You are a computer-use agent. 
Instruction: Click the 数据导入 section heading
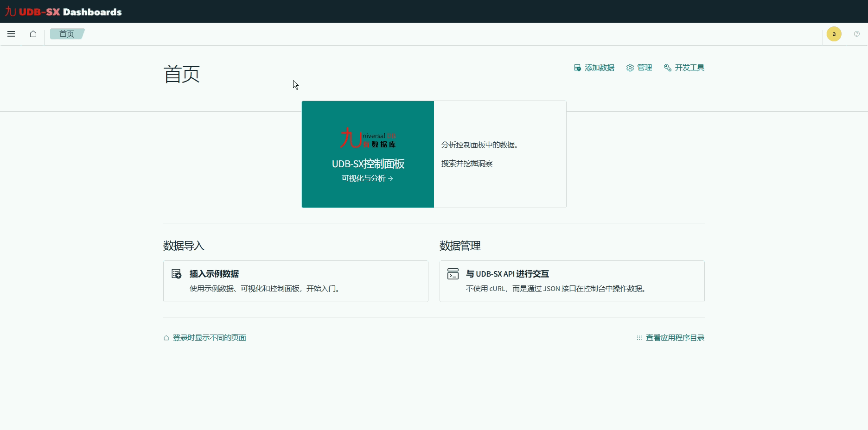pos(184,246)
